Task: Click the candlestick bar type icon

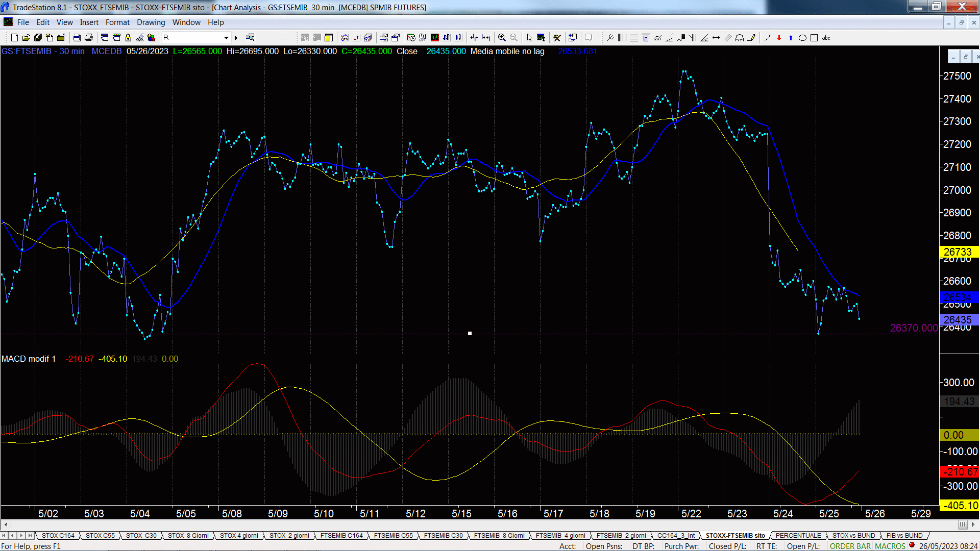Action: point(458,38)
